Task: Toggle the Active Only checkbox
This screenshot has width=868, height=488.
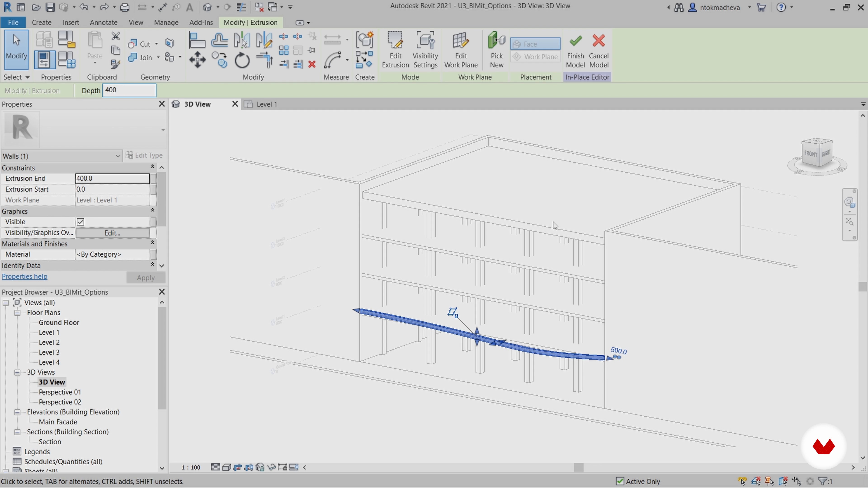Action: pos(620,481)
